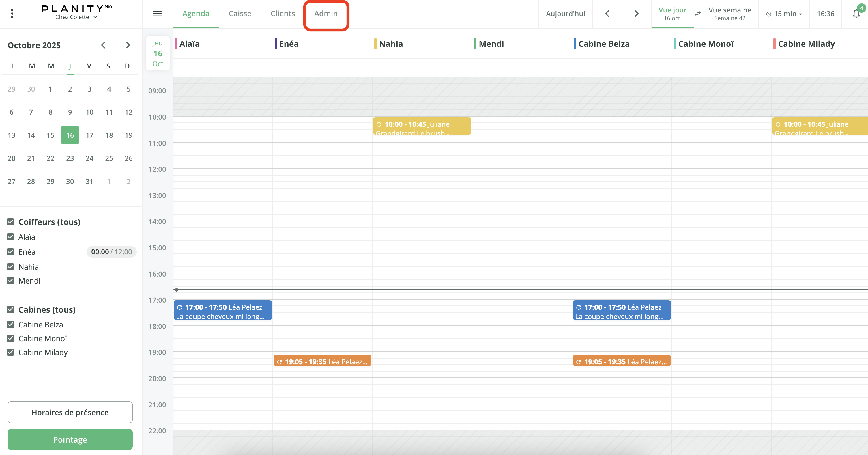
Task: Uncheck the Alaïa checkbox
Action: 10,237
